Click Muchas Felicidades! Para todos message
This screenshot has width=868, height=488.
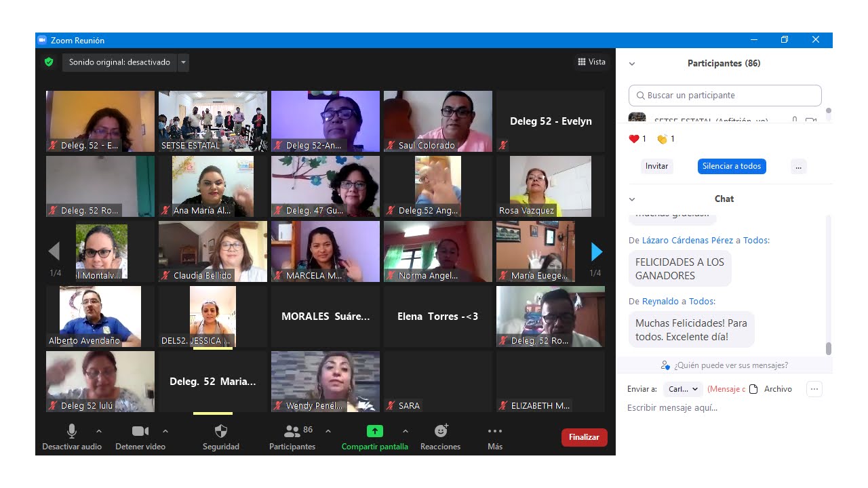tap(691, 330)
